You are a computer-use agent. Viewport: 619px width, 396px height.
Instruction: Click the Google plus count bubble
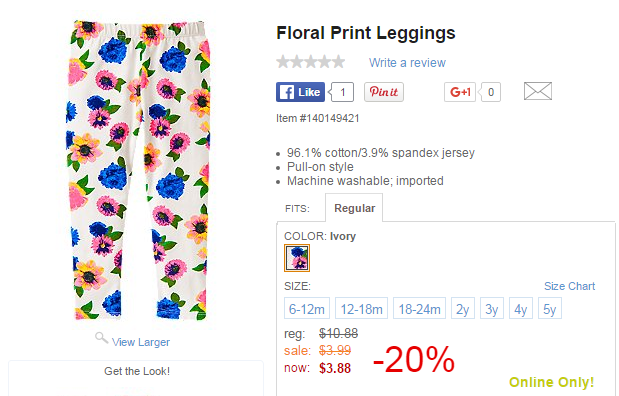490,92
